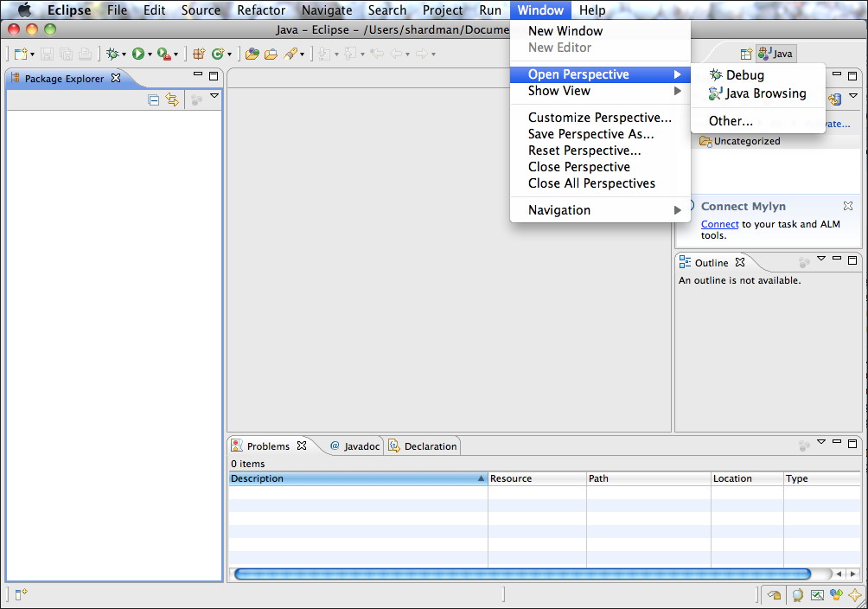The image size is (868, 609).
Task: Click the New wizard toolbar icon
Action: tap(21, 54)
